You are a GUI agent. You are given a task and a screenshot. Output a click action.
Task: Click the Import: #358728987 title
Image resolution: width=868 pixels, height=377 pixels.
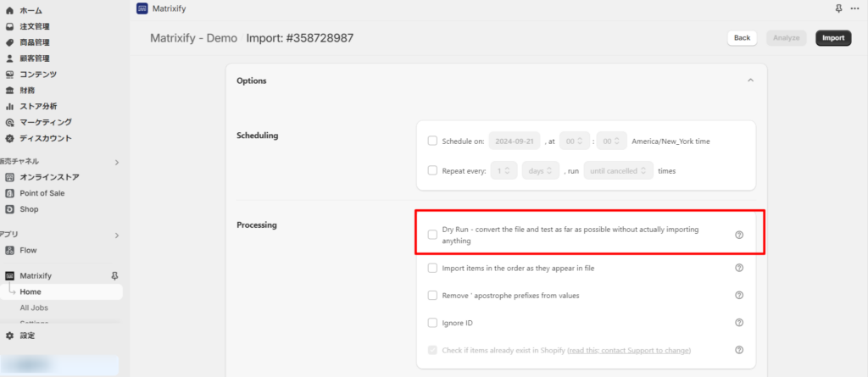(299, 38)
